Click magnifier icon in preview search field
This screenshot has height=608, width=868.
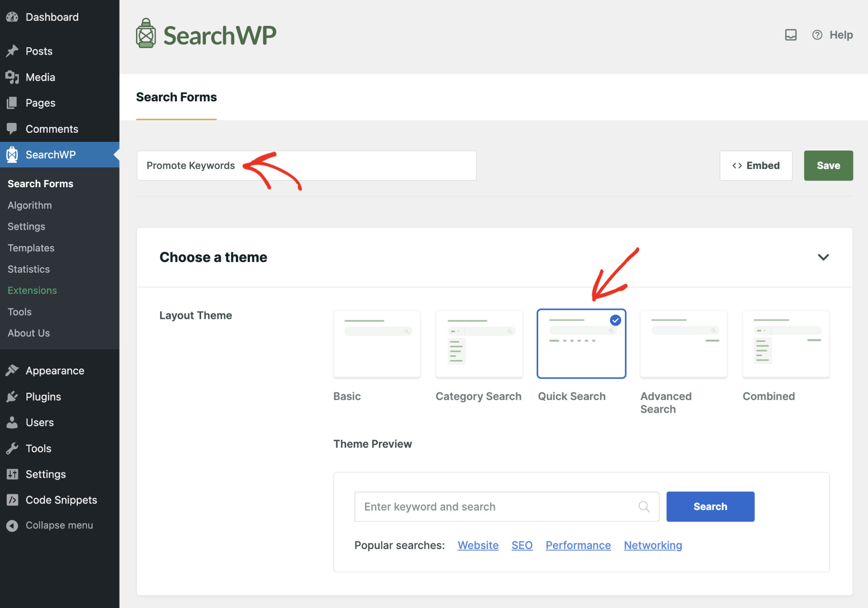tap(644, 507)
